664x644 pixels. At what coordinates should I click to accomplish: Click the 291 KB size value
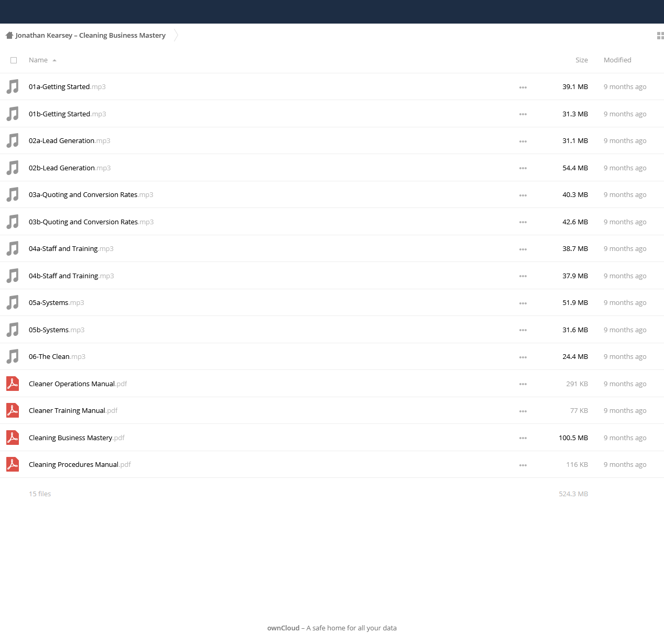[577, 384]
